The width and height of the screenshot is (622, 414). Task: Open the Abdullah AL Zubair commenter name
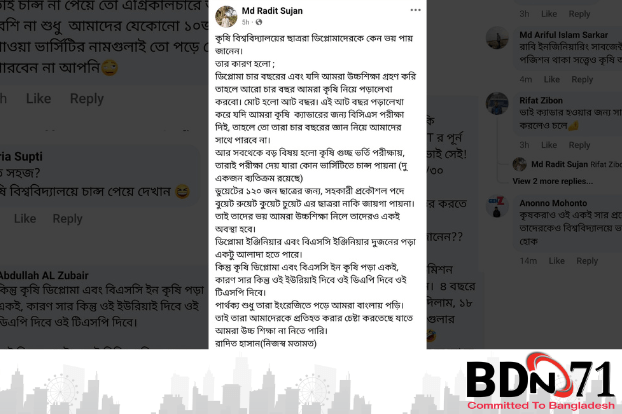[x=44, y=275]
